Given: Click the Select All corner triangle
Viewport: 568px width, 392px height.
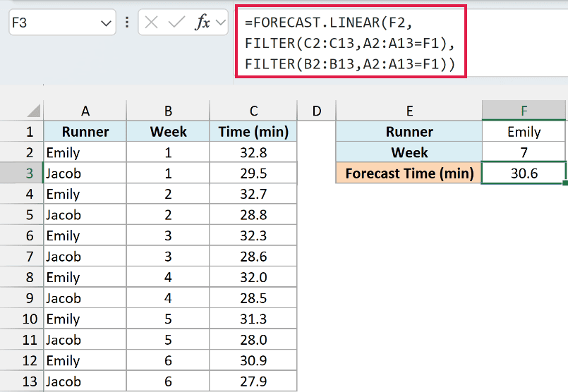Looking at the screenshot, I should coord(33,111).
